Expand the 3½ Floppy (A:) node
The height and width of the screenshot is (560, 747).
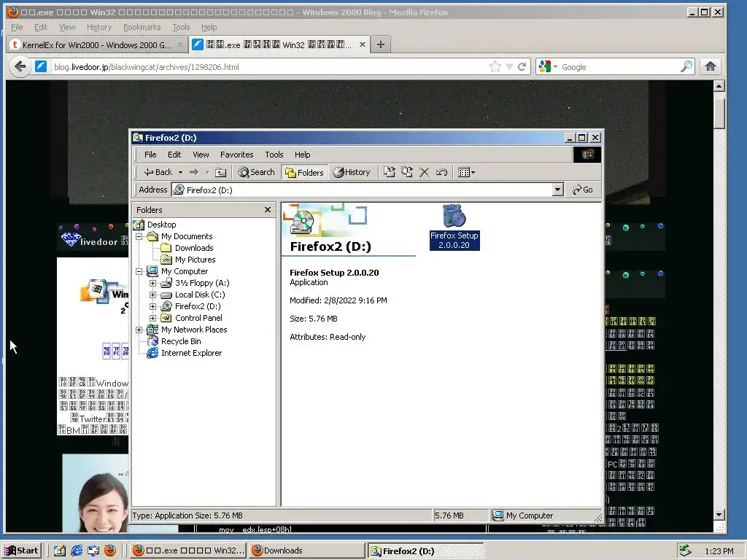click(x=153, y=284)
